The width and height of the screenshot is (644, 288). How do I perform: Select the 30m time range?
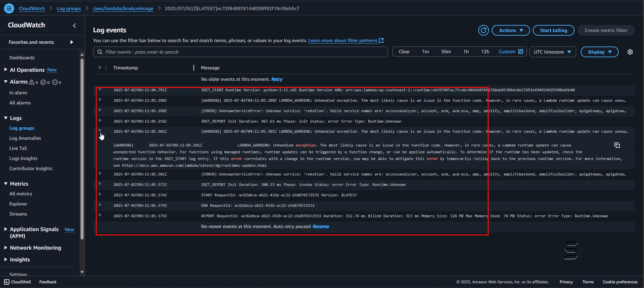coord(446,52)
